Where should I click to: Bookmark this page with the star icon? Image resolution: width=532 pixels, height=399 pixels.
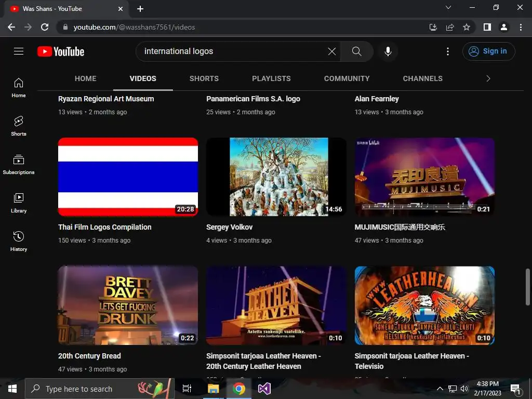tap(467, 27)
